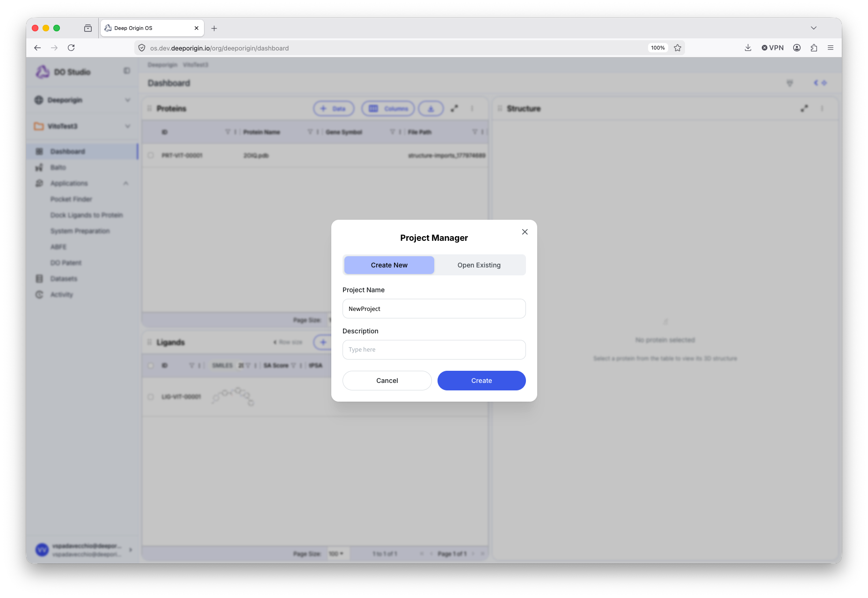Open the Structure panel more options

point(822,108)
